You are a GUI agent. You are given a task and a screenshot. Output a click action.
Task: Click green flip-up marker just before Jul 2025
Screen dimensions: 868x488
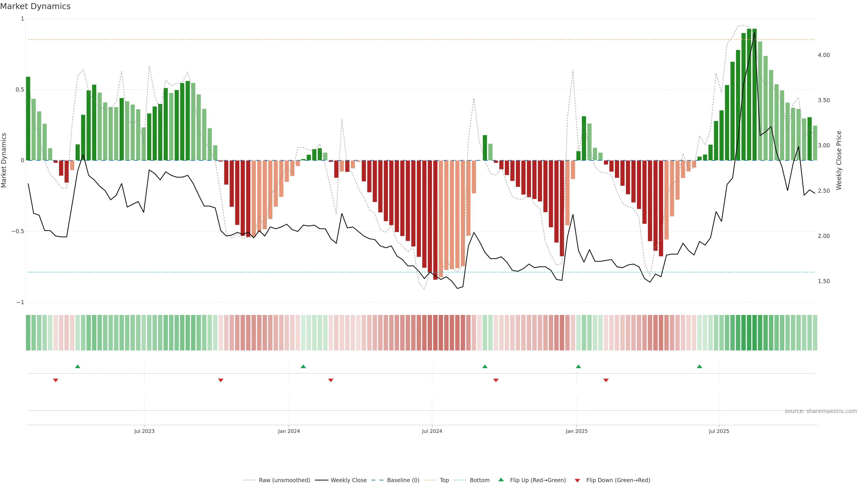click(700, 366)
